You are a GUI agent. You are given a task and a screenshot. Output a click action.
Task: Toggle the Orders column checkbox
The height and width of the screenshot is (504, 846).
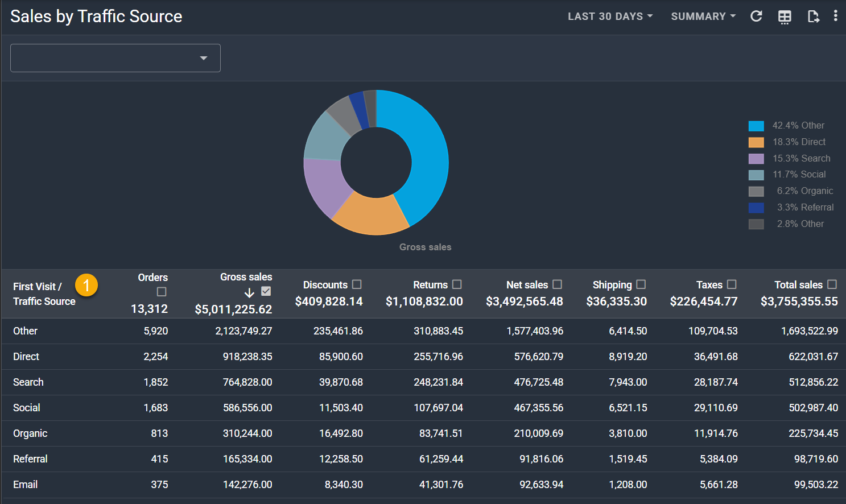162,292
